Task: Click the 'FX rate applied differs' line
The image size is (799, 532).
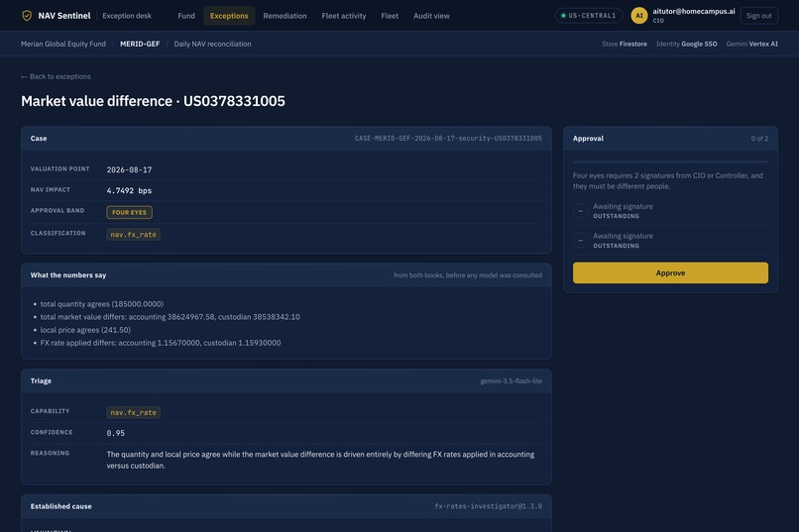Action: pyautogui.click(x=161, y=343)
